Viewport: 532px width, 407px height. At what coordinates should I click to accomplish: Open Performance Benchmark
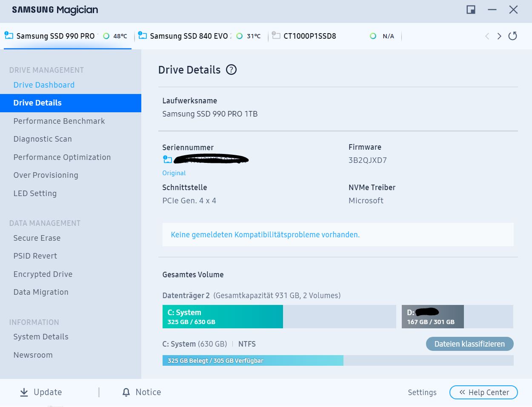(x=59, y=121)
